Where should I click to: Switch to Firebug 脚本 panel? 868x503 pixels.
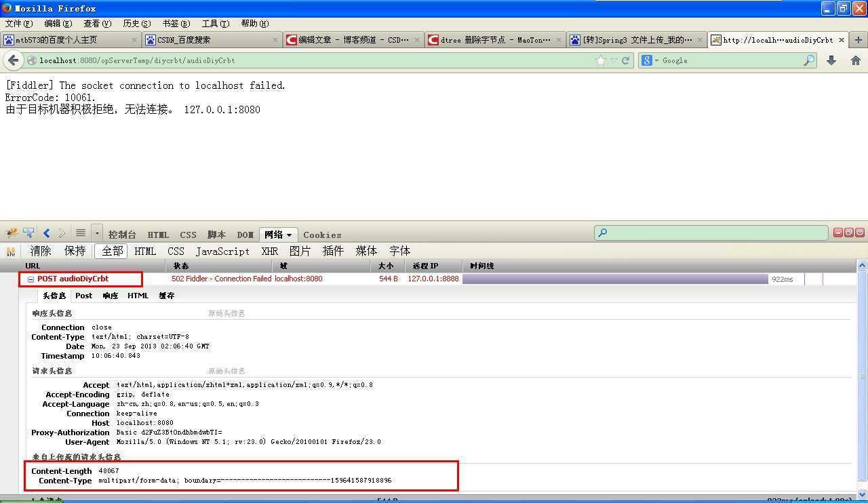(216, 235)
